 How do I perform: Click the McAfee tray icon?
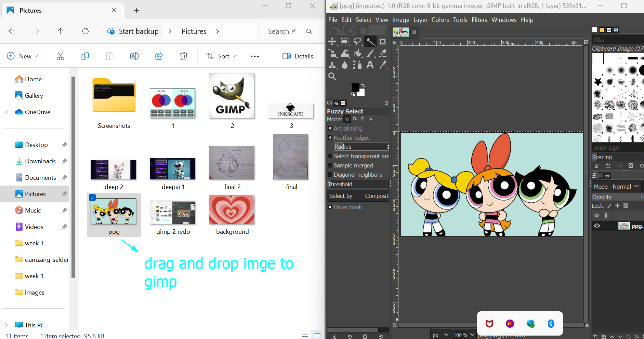point(489,324)
